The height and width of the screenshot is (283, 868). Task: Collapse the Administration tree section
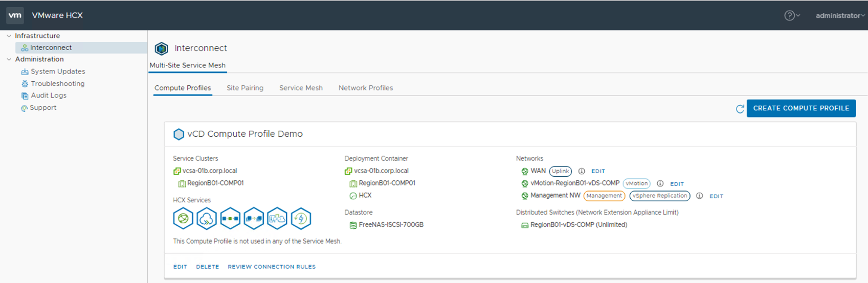(9, 59)
